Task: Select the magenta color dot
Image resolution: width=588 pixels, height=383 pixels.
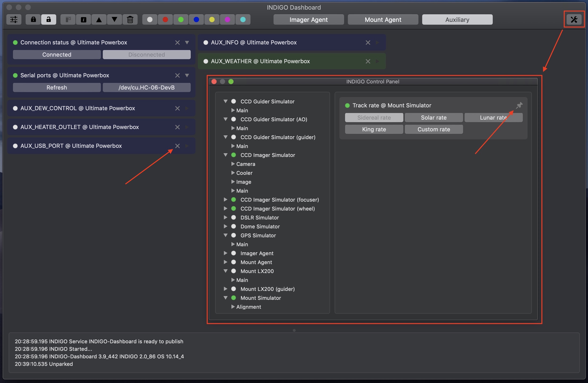Action: (x=227, y=20)
